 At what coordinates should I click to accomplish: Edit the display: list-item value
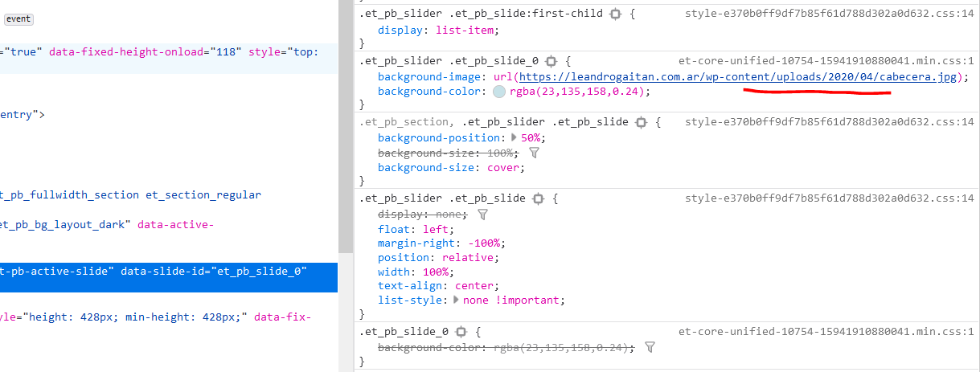[467, 31]
